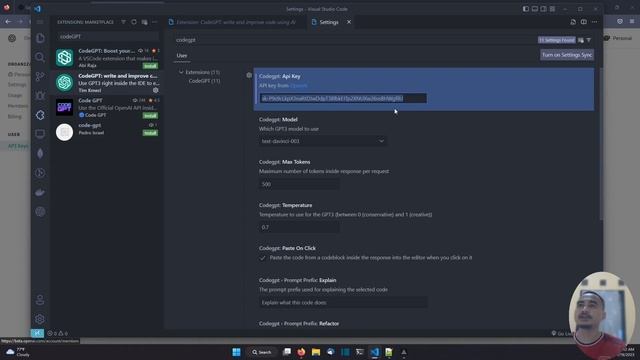This screenshot has width=640, height=360.
Task: Open the Accounts icon in activity bar
Action: (x=40, y=300)
